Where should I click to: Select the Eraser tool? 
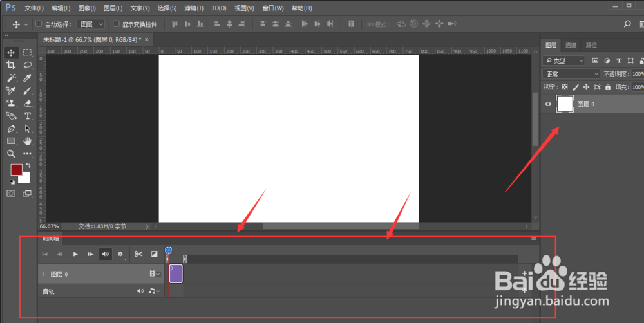27,104
